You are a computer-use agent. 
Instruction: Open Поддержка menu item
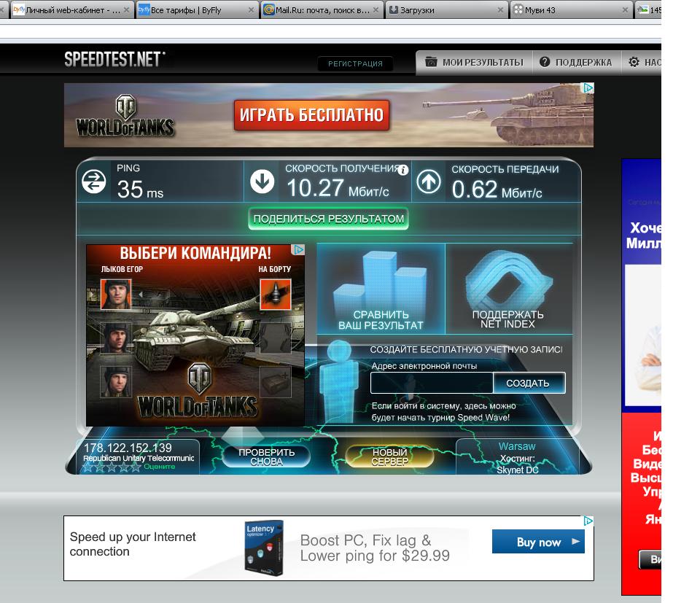[576, 63]
